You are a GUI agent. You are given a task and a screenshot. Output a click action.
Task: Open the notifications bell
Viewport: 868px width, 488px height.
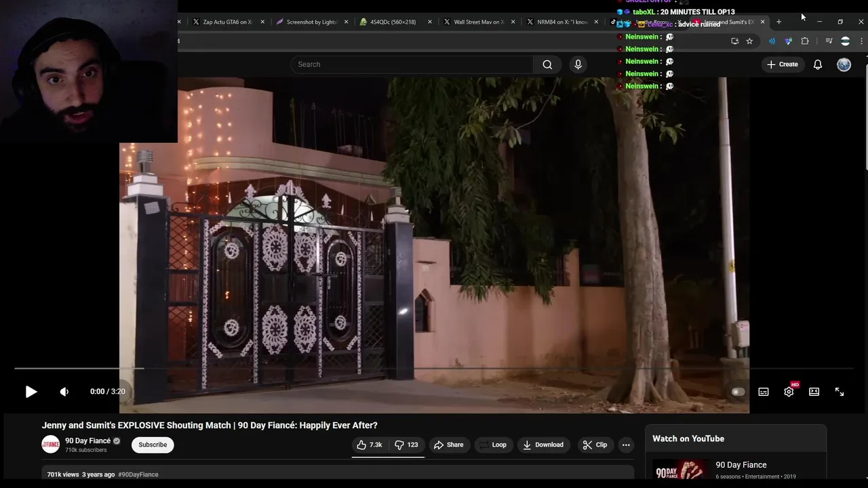coord(818,64)
